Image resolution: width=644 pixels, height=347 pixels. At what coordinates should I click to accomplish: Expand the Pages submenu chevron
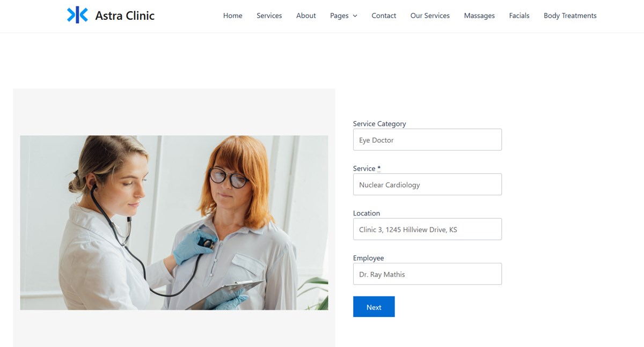355,16
